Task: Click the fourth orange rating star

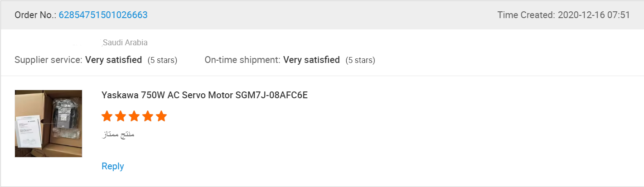Action: click(x=148, y=116)
